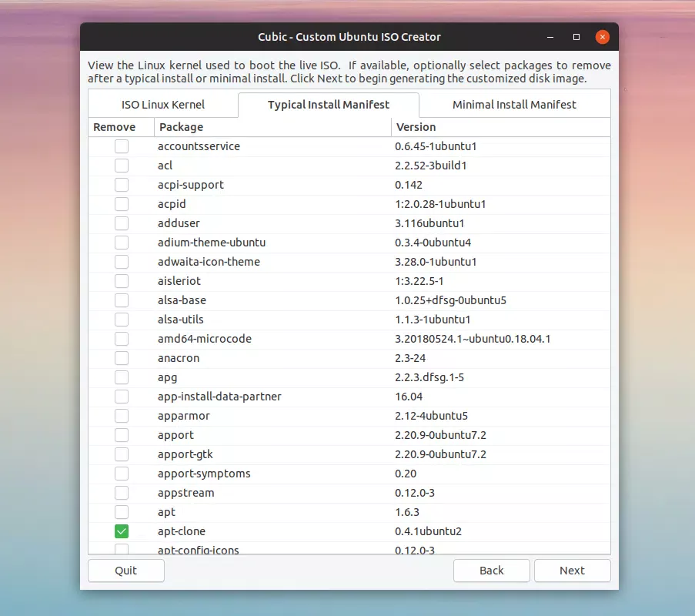
Task: Click the Next button
Action: point(572,571)
